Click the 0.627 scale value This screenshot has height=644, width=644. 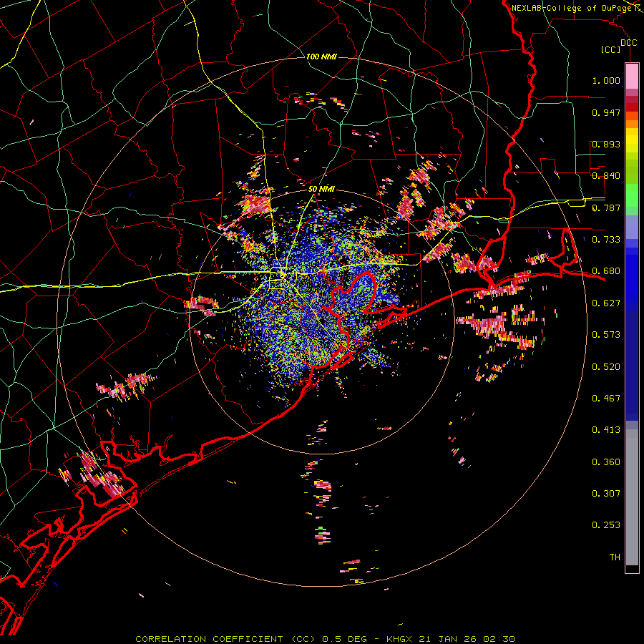click(606, 303)
